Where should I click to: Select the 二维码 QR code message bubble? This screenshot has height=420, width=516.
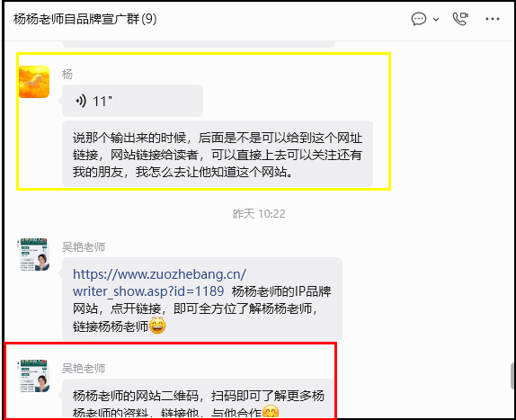pyautogui.click(x=198, y=399)
